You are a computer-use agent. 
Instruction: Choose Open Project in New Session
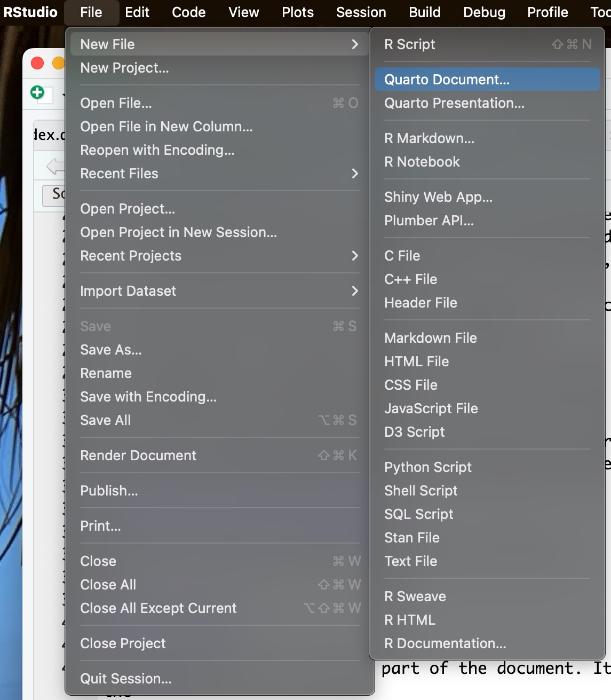click(x=178, y=232)
